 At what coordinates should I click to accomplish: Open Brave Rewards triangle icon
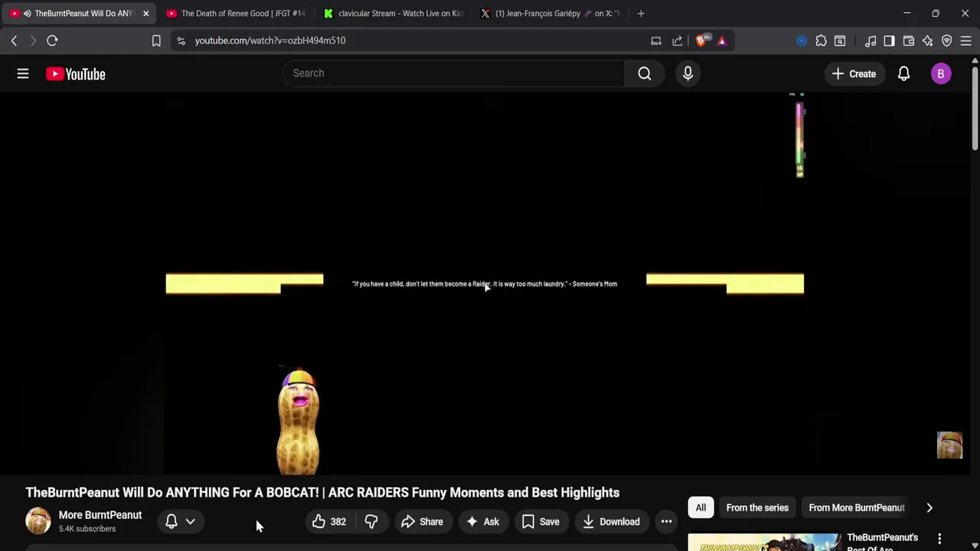[722, 41]
